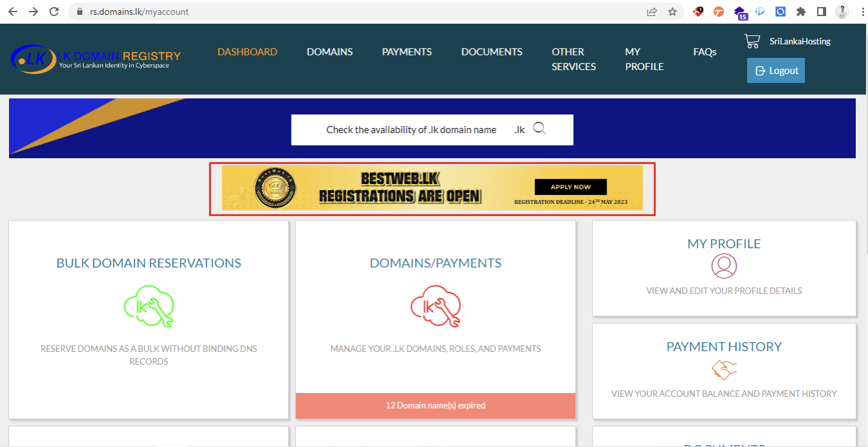Click the Logout button

coord(775,71)
